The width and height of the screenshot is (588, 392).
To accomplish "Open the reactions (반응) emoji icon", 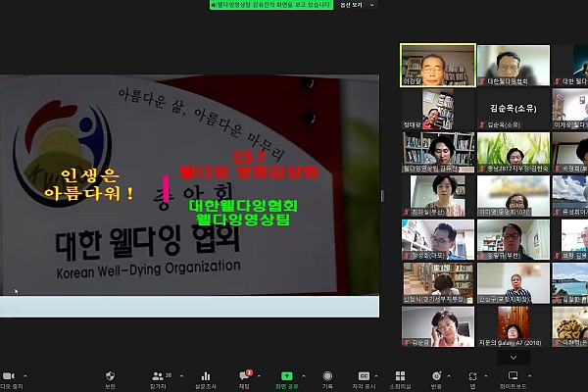I will (436, 376).
